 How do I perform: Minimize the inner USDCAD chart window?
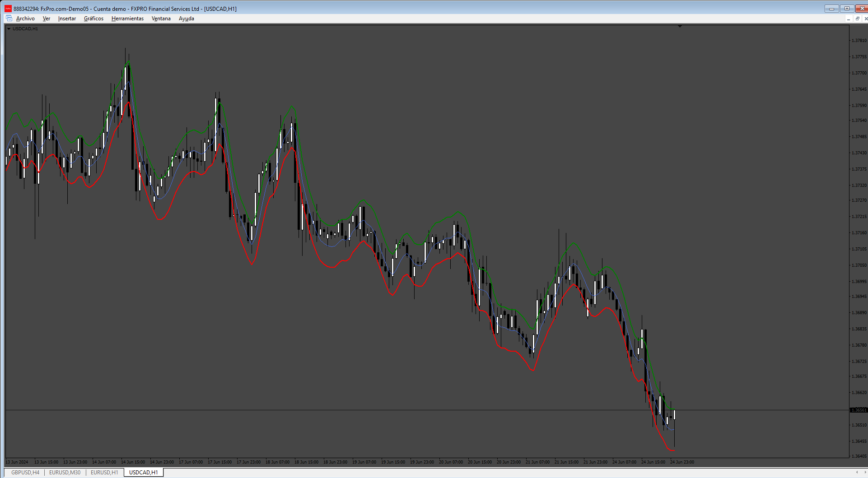849,19
